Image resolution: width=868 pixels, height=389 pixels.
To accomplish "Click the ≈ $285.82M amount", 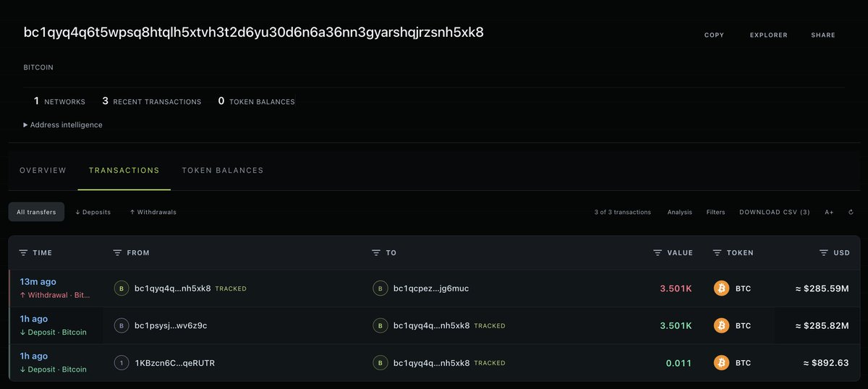I will tap(822, 325).
